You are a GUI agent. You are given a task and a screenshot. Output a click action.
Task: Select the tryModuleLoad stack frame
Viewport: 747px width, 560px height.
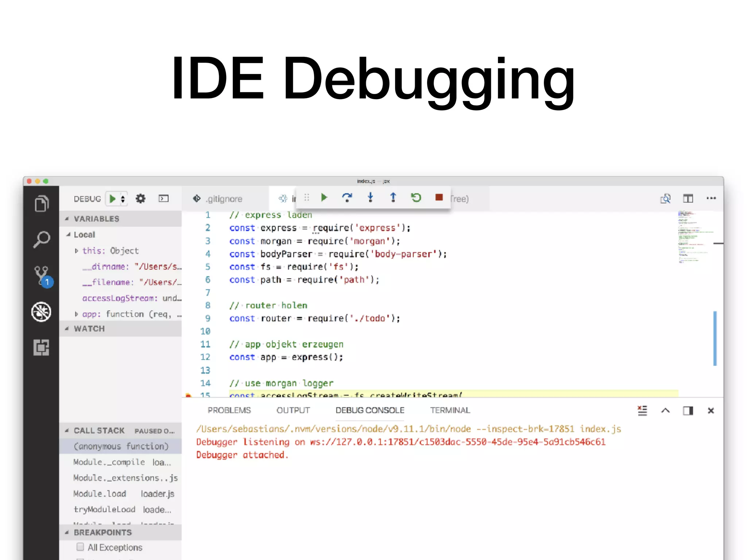tap(120, 509)
